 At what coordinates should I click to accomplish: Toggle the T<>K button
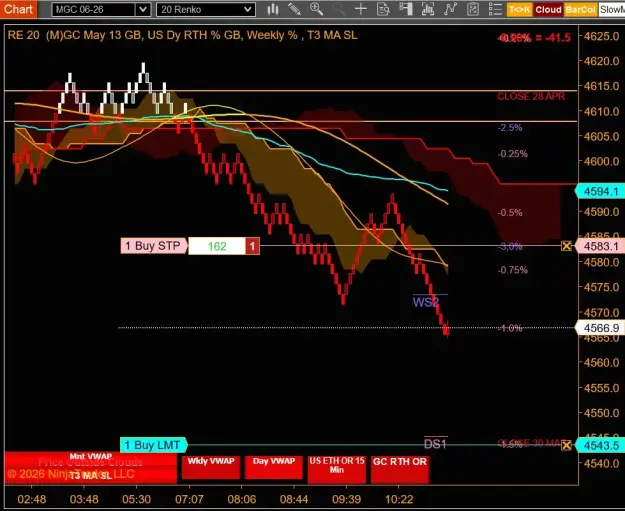click(519, 10)
